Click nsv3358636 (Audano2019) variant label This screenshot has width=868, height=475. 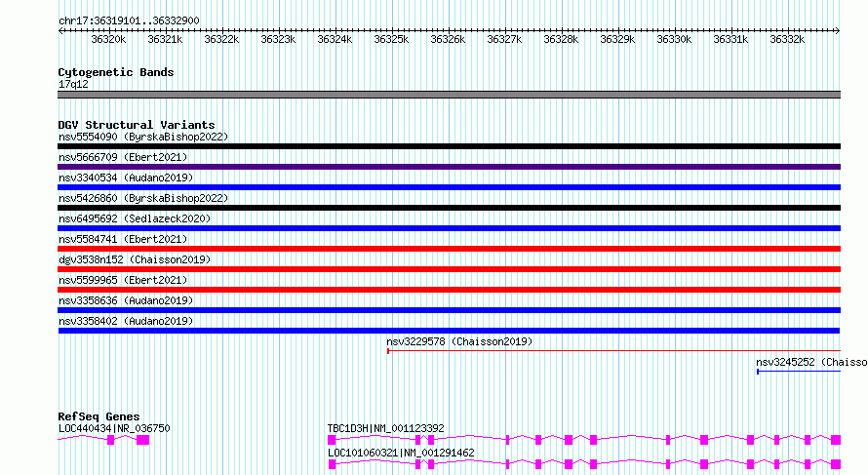tap(126, 300)
